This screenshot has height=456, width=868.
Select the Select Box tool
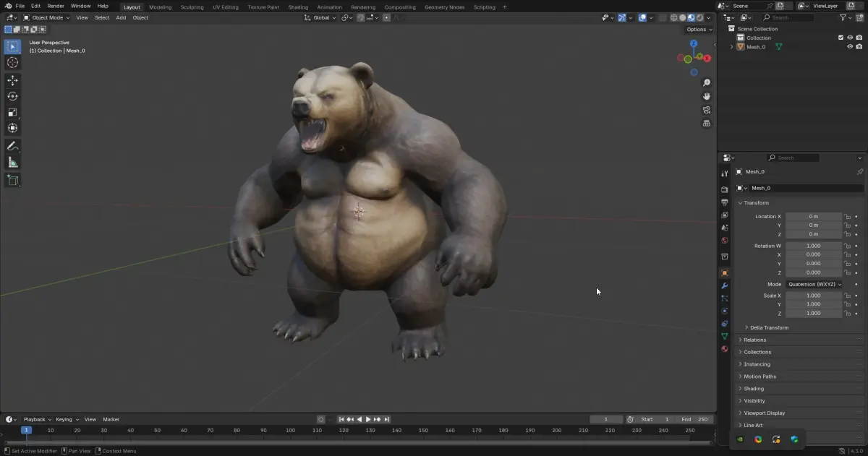[12, 47]
